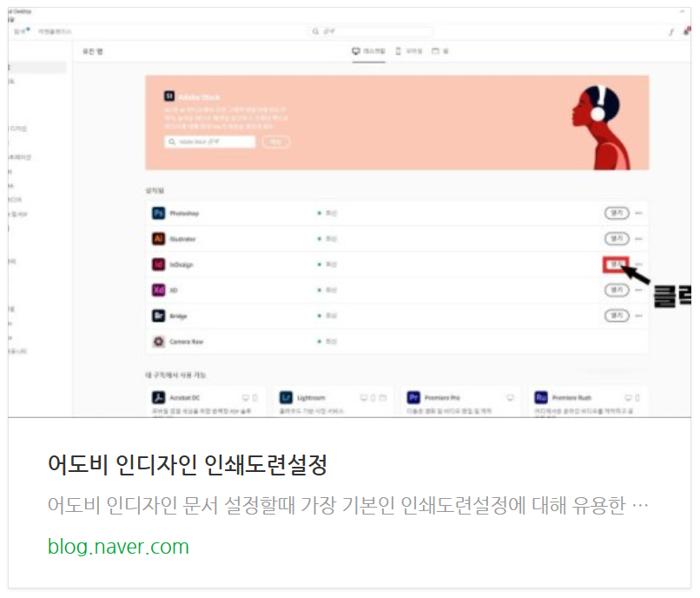Open the highlighted InDesign button
This screenshot has height=598, width=700.
point(617,264)
